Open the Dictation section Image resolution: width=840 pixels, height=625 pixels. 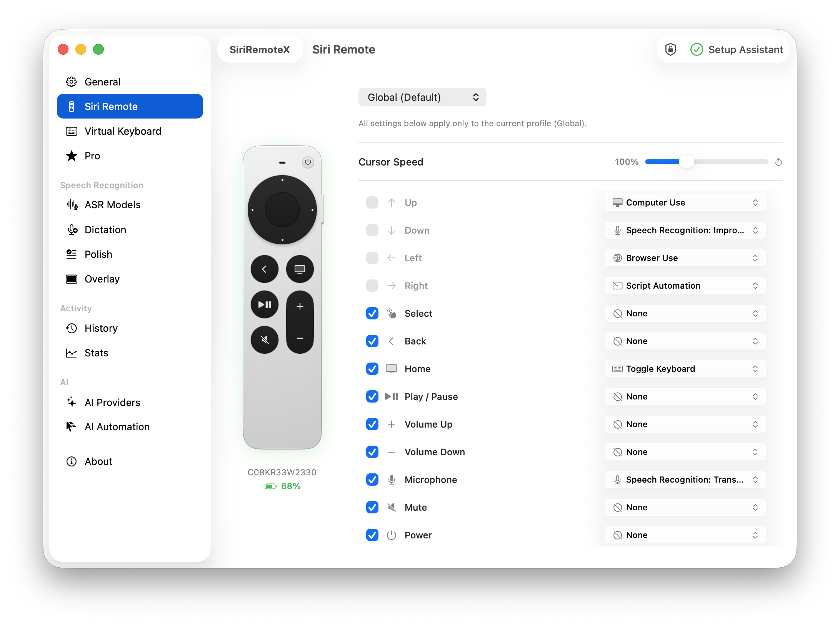tap(130, 230)
